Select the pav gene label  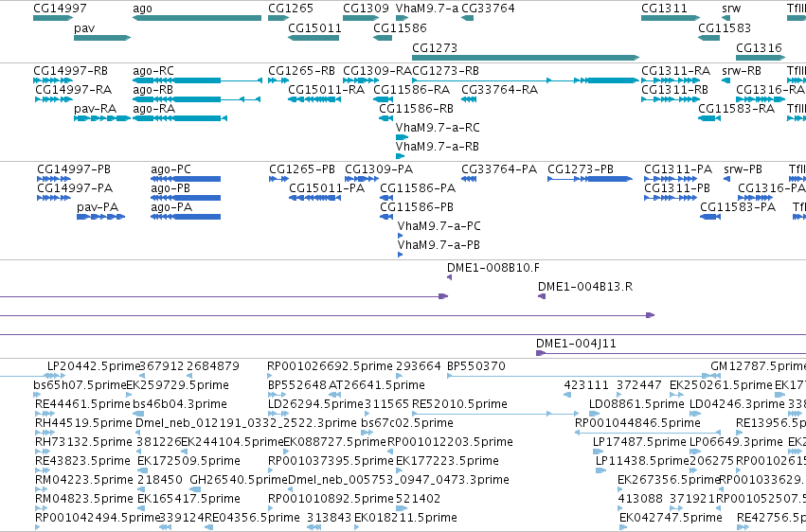[x=84, y=28]
